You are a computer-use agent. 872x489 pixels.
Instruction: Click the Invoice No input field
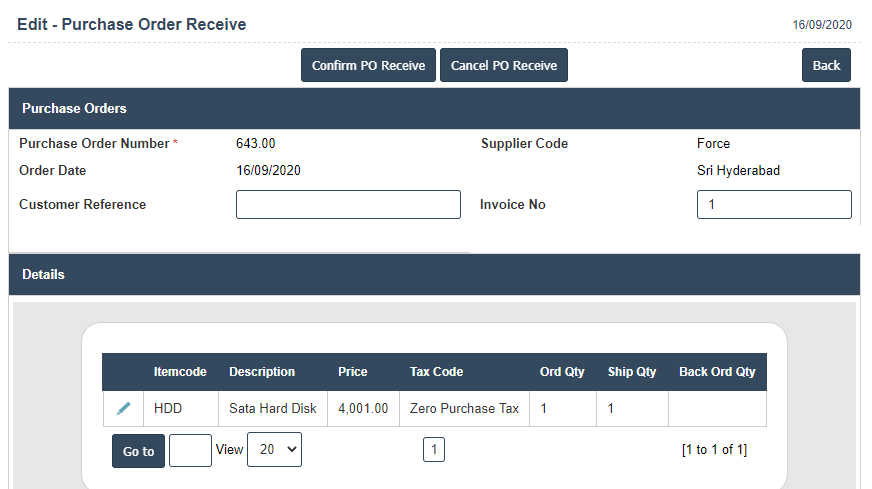point(773,204)
